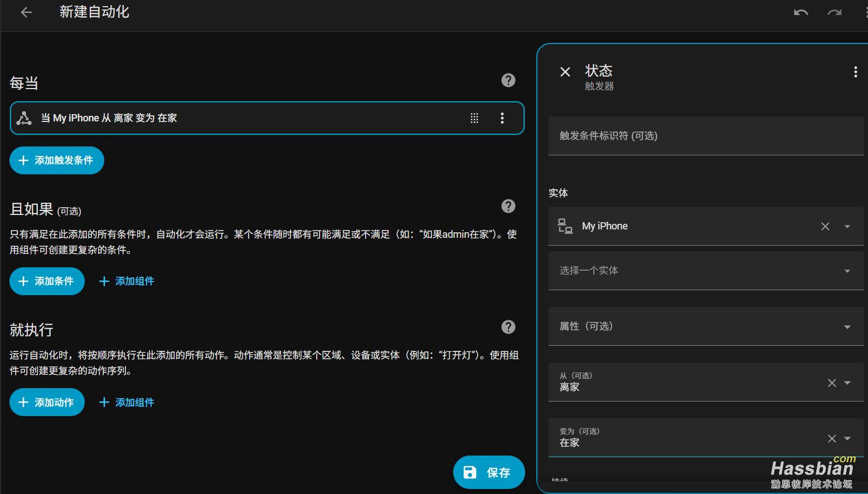Click the entity icon beside My iPhone
This screenshot has width=868, height=494.
pos(565,226)
